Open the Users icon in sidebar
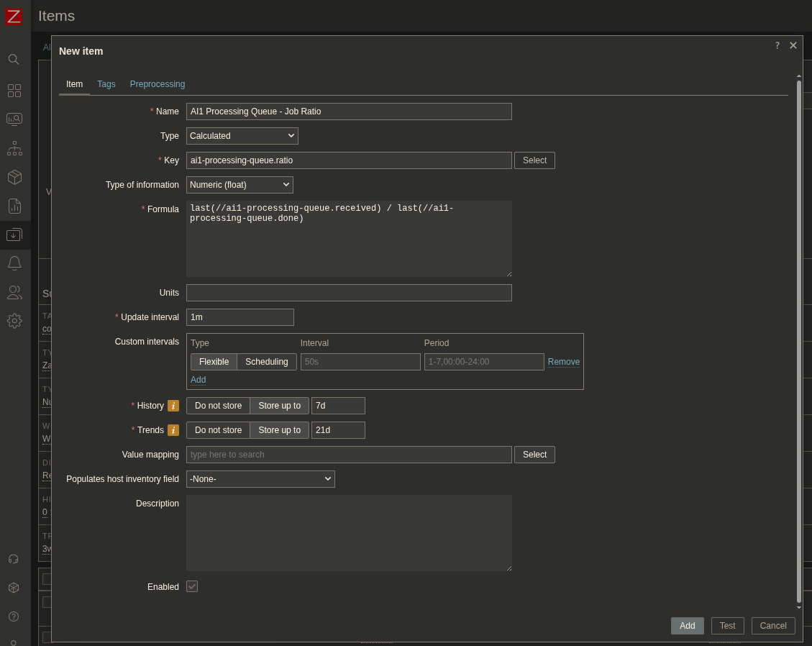This screenshot has height=646, width=812. point(14,292)
